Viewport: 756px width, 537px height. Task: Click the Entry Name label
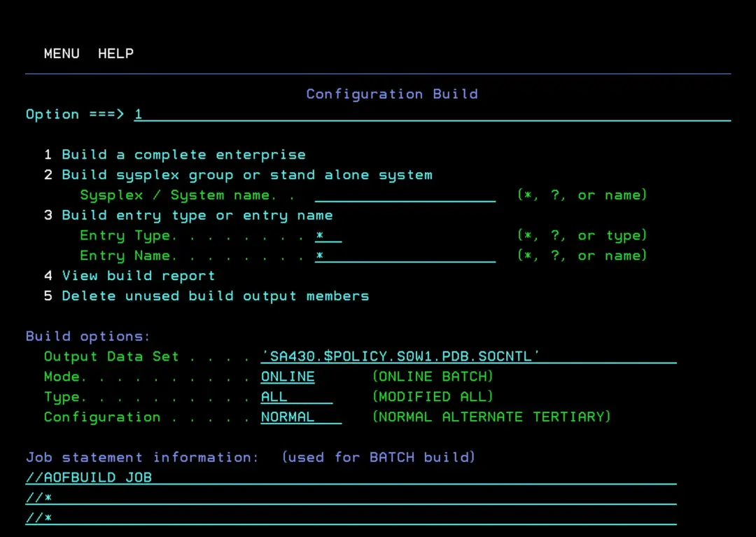[125, 256]
